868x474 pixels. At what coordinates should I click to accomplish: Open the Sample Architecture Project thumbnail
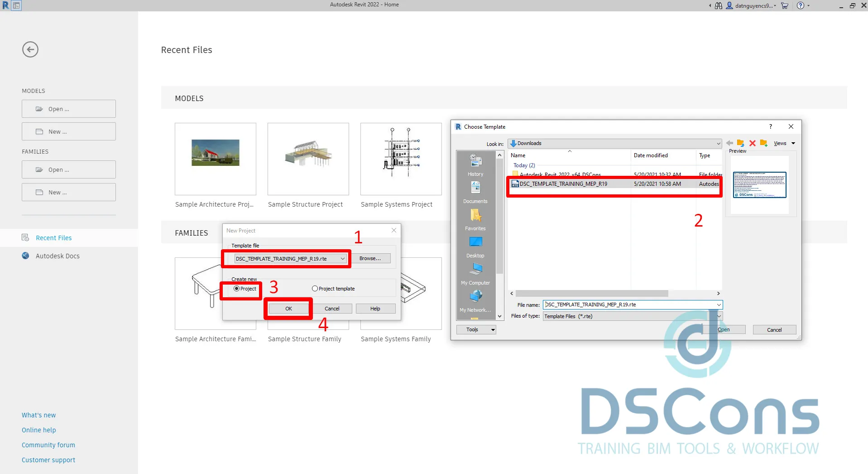click(x=216, y=159)
